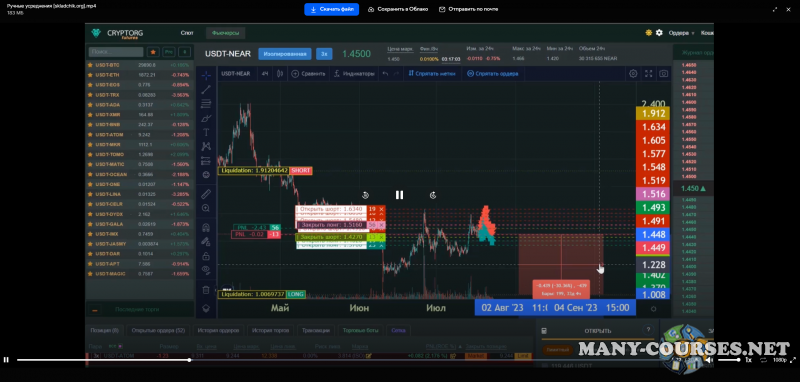800x382 pixels.
Task: Switch to the Фьючерсы tab
Action: [226, 33]
